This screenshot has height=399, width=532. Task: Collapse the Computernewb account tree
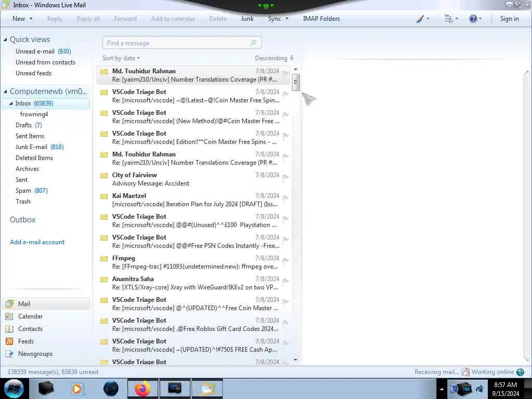point(5,91)
